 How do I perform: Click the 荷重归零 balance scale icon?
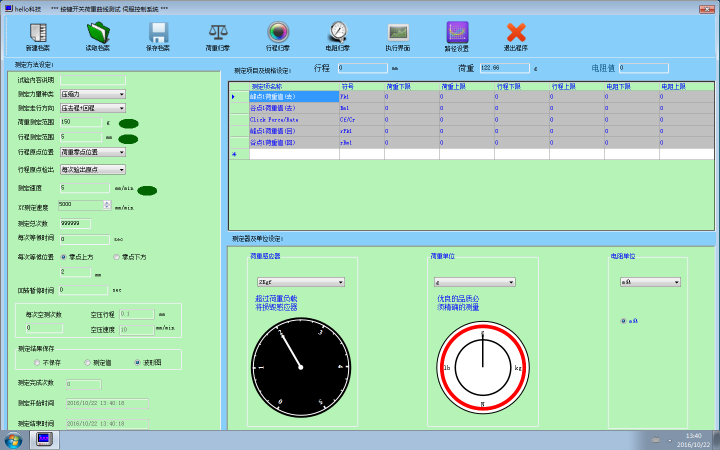tap(218, 34)
